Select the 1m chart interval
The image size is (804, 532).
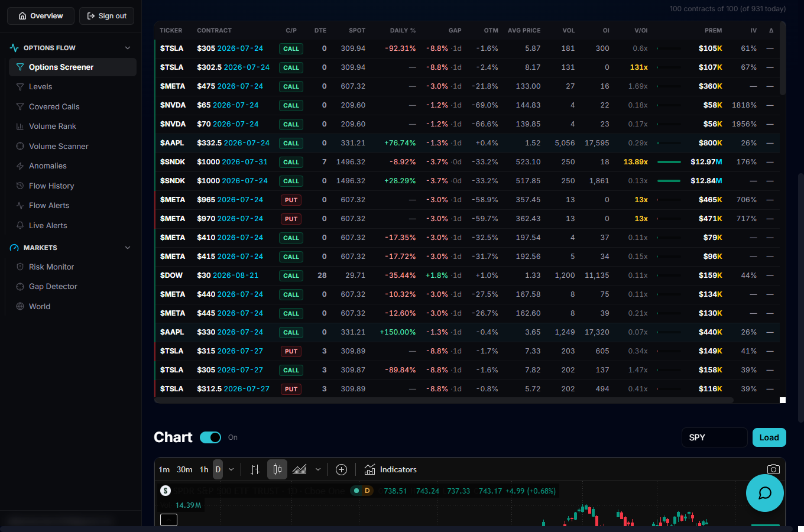(164, 469)
